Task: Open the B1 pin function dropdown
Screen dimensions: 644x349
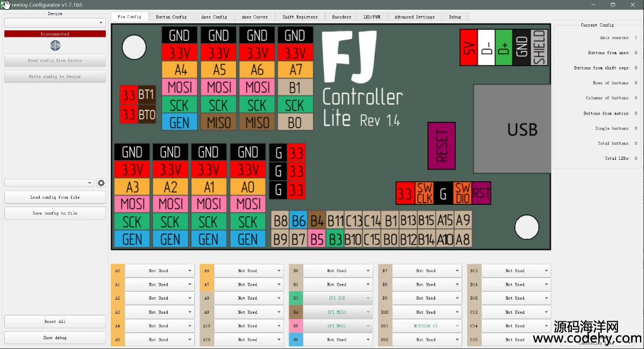Action: (337, 285)
